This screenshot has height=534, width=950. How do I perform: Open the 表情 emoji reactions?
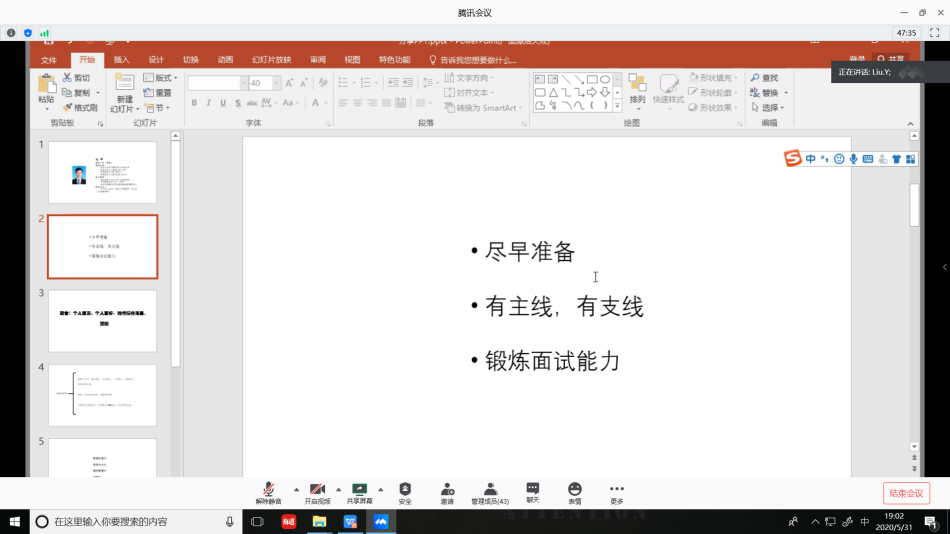pyautogui.click(x=575, y=491)
